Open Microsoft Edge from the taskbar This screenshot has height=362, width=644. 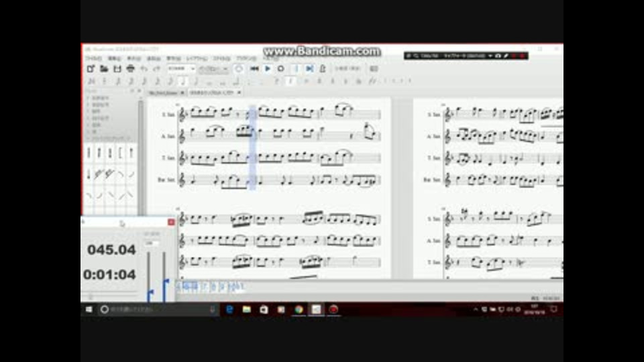tap(229, 310)
